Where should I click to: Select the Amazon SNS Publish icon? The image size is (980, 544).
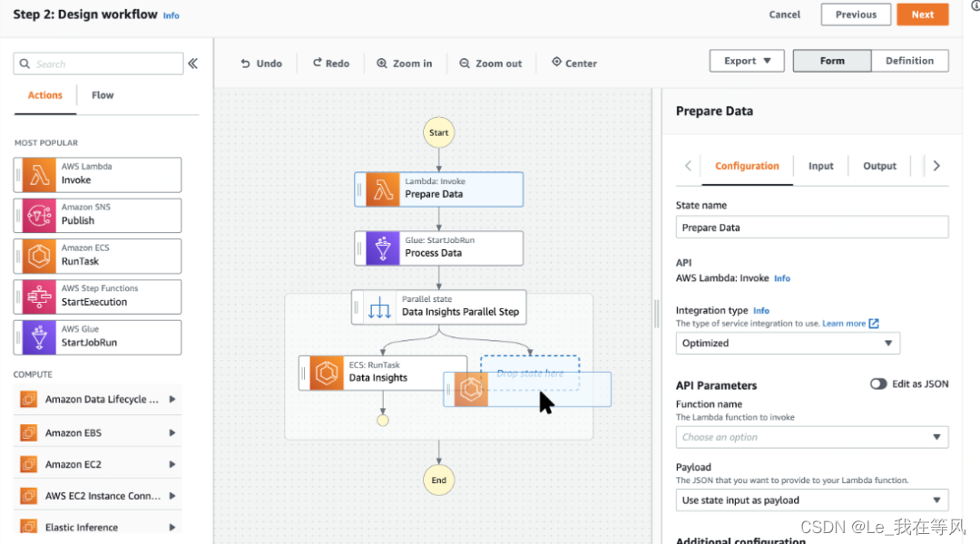(39, 216)
